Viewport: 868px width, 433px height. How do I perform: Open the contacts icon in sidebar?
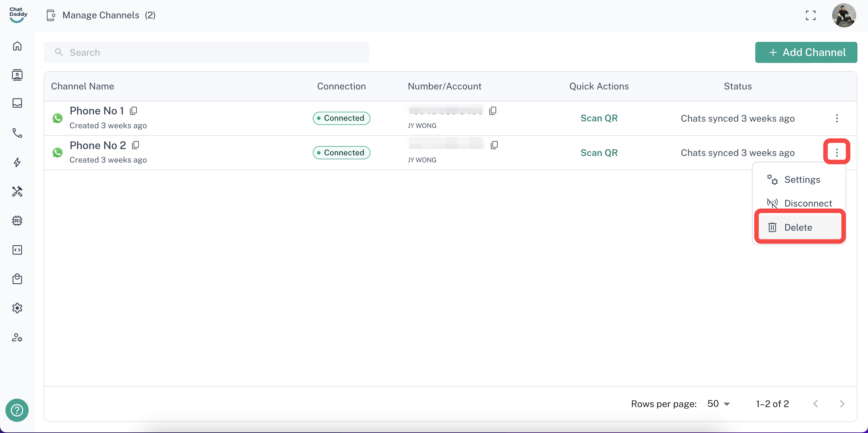17,75
